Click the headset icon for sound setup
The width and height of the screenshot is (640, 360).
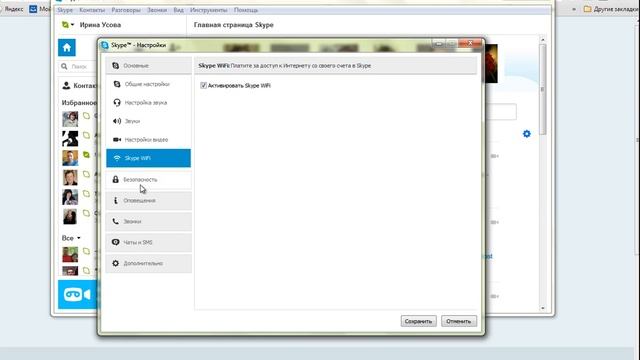coord(117,102)
